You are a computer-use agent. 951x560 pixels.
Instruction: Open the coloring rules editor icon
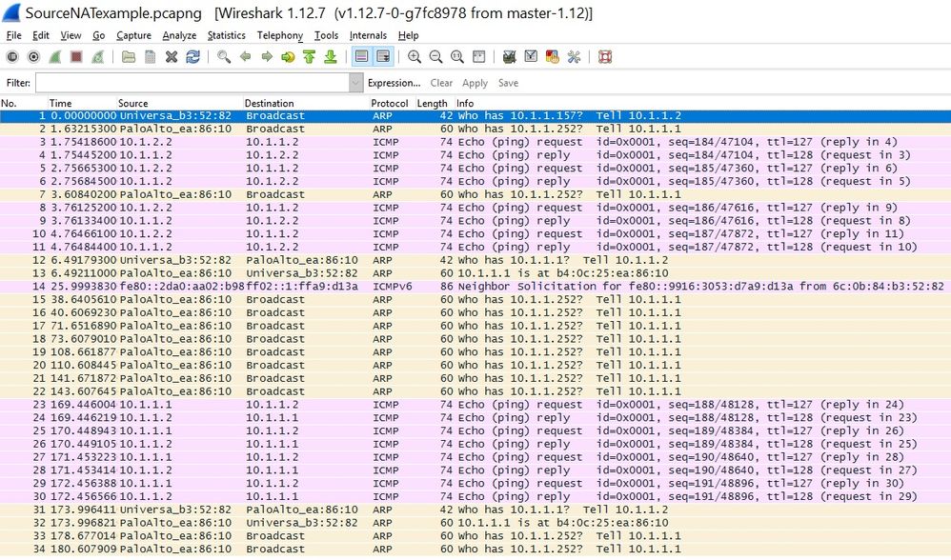tap(553, 57)
